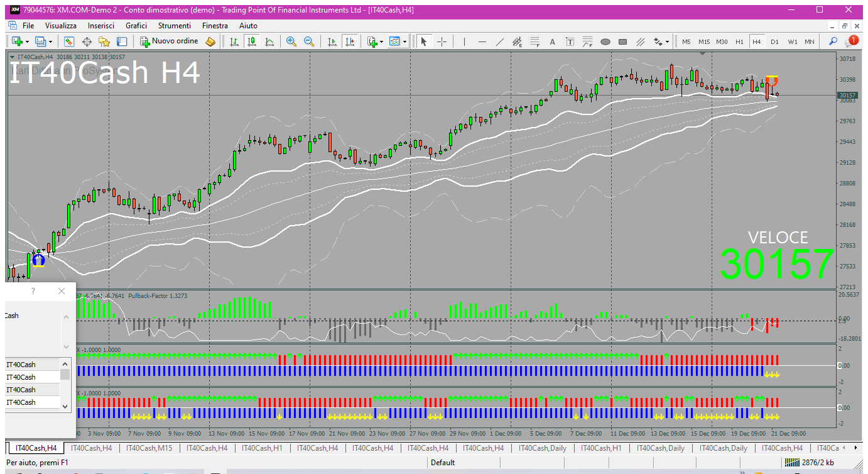Switch to the IT40Cash,M15 chart tab
Image resolution: width=868 pixels, height=474 pixels.
coord(149,448)
